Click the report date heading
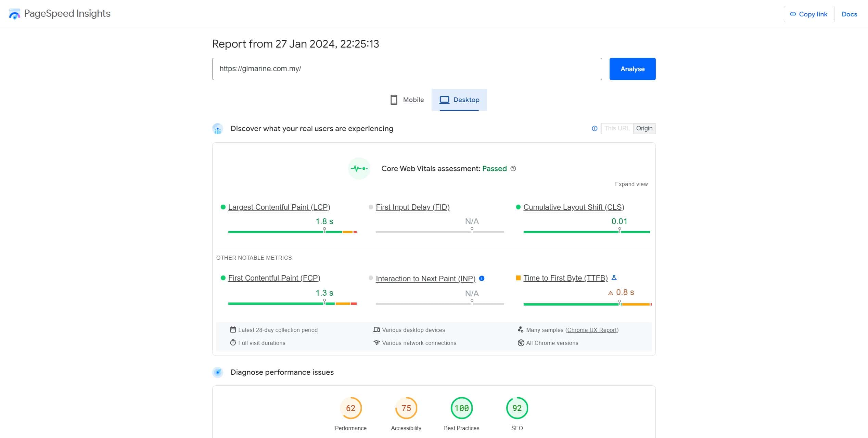Image resolution: width=868 pixels, height=438 pixels. coord(296,44)
